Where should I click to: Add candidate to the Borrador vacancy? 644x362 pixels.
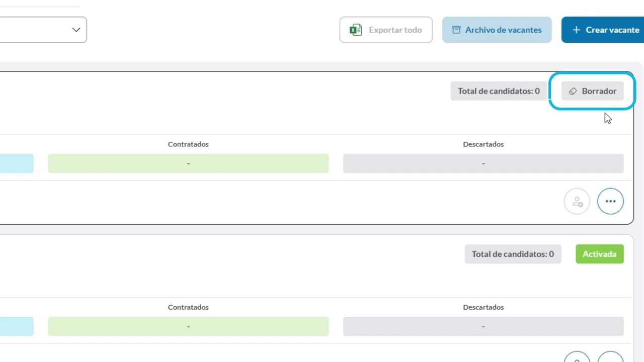pyautogui.click(x=577, y=201)
